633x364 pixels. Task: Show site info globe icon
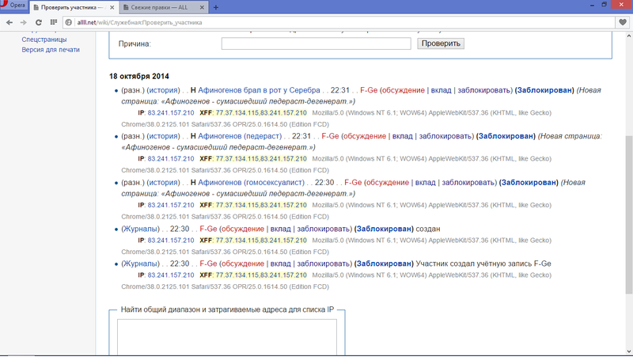coord(69,23)
